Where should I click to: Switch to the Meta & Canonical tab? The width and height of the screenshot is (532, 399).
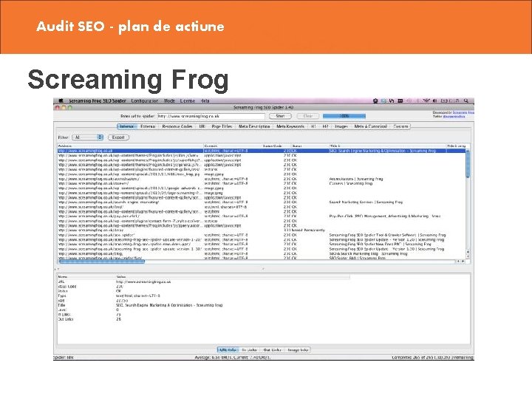(x=370, y=126)
